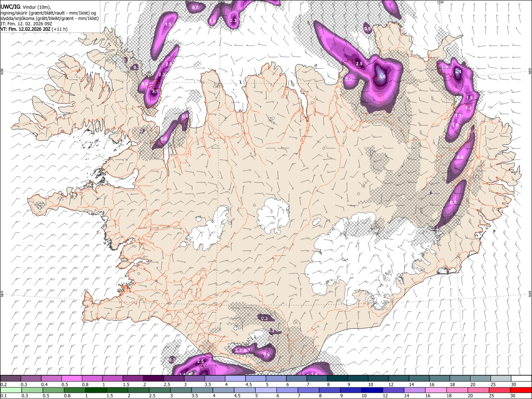Click the palest green 0.1–0.3 swatch in the lower legend
Viewport: 532px width, 399px height.
tap(11, 390)
